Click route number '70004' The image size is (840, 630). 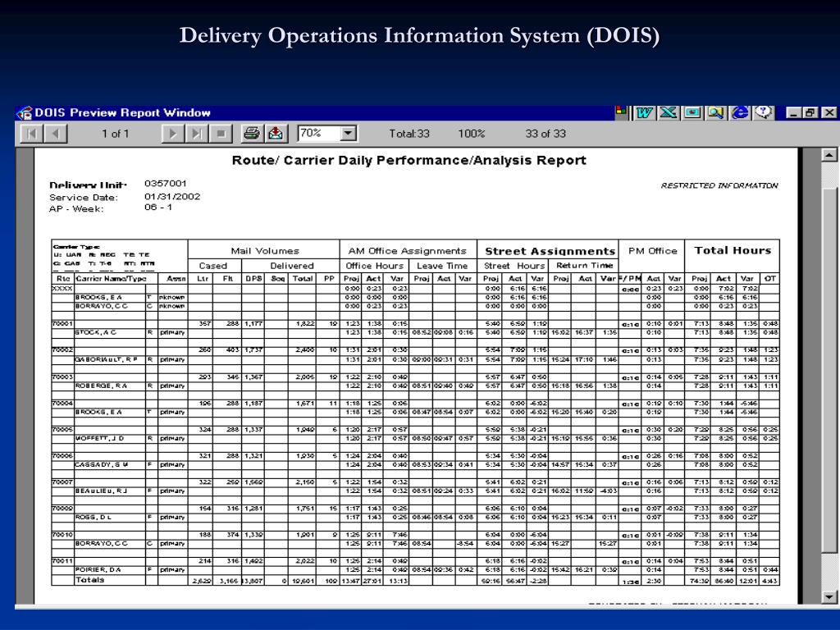pyautogui.click(x=62, y=403)
